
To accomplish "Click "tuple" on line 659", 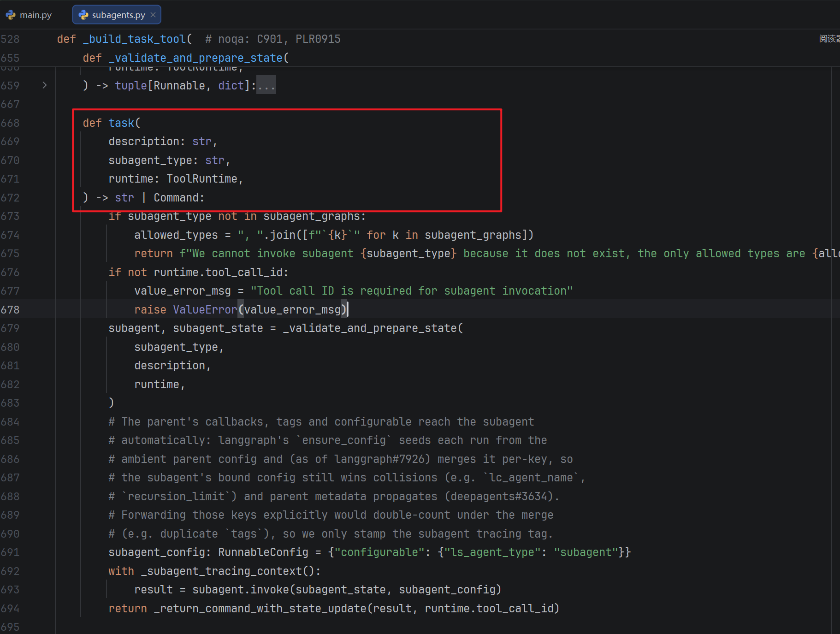I will click(131, 86).
